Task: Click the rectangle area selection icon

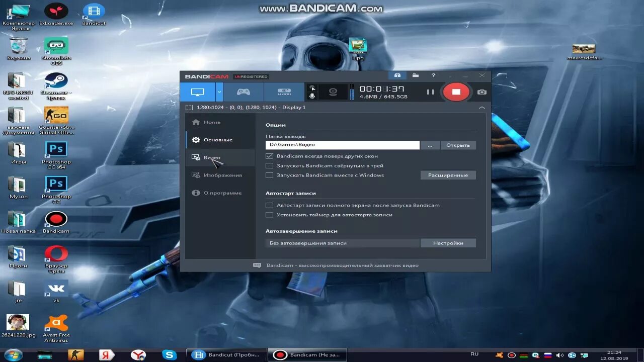Action: 189,108
